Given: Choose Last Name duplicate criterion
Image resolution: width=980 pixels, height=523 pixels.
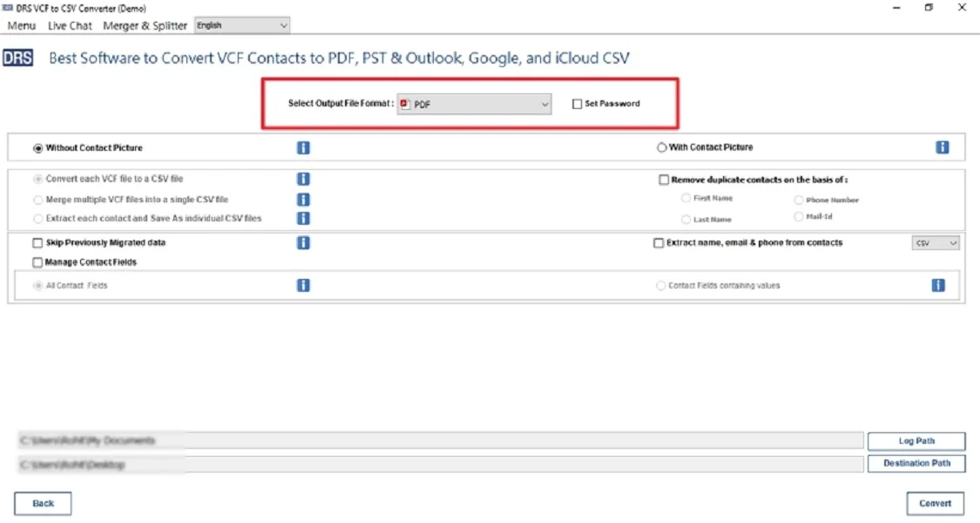Looking at the screenshot, I should (686, 220).
